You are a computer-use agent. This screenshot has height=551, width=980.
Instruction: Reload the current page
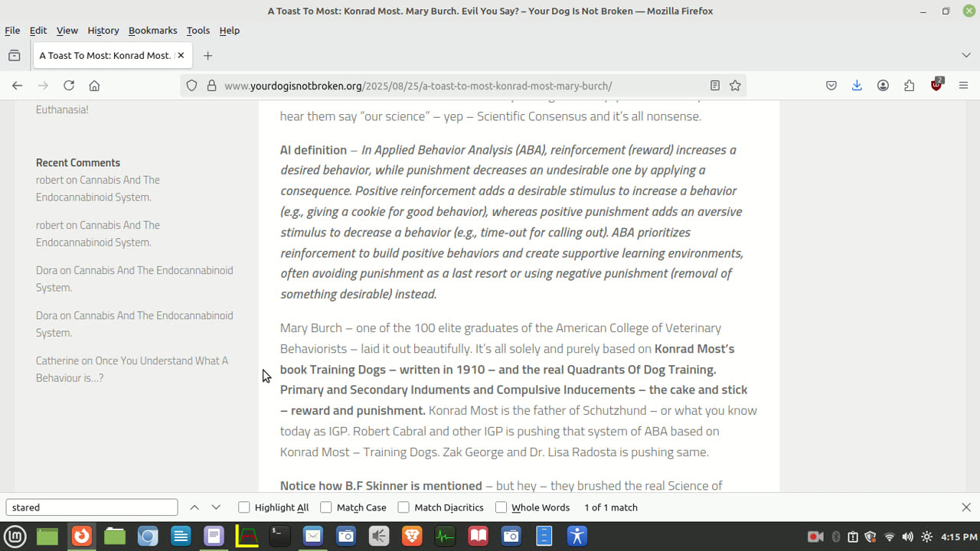coord(69,86)
